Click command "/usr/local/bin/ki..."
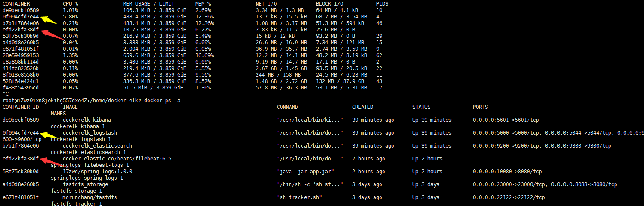 coord(310,120)
